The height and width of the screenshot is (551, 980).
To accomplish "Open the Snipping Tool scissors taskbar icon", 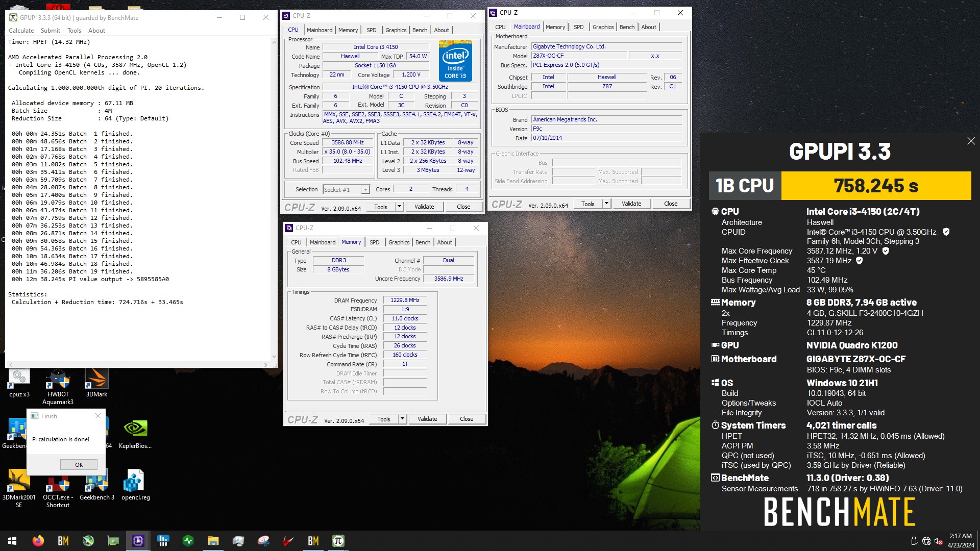I will [x=263, y=541].
